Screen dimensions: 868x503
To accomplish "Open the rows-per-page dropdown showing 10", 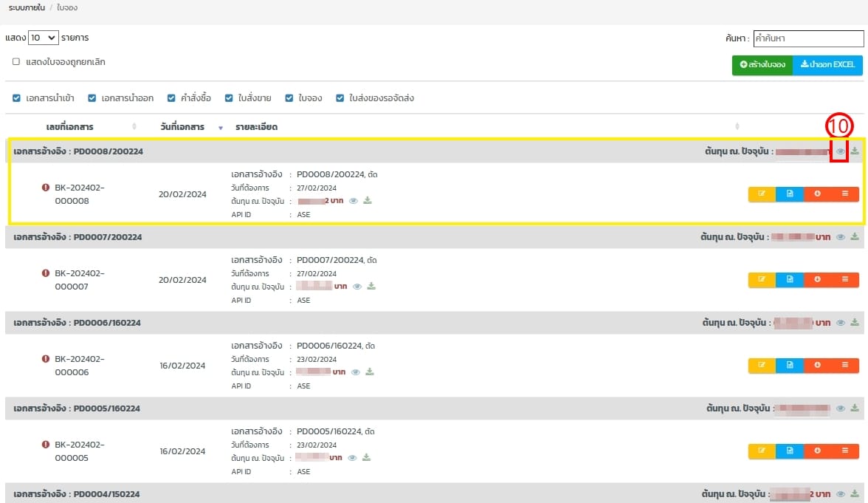I will (43, 38).
